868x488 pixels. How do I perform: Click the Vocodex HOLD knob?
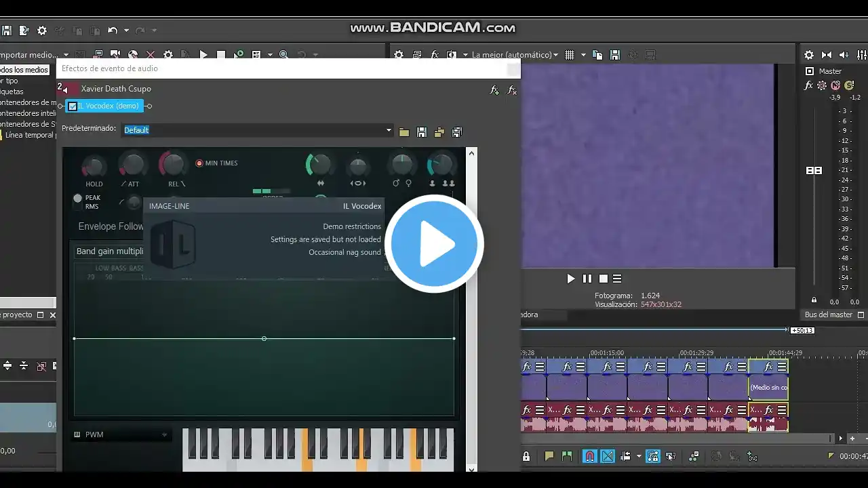tap(94, 165)
